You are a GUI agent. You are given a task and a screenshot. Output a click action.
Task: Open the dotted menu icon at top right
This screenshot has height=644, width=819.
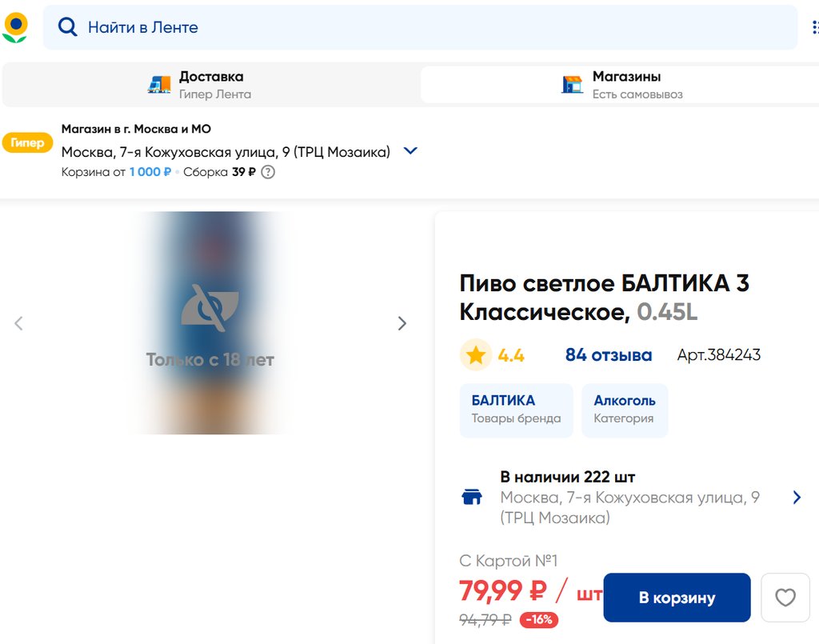[x=815, y=28]
